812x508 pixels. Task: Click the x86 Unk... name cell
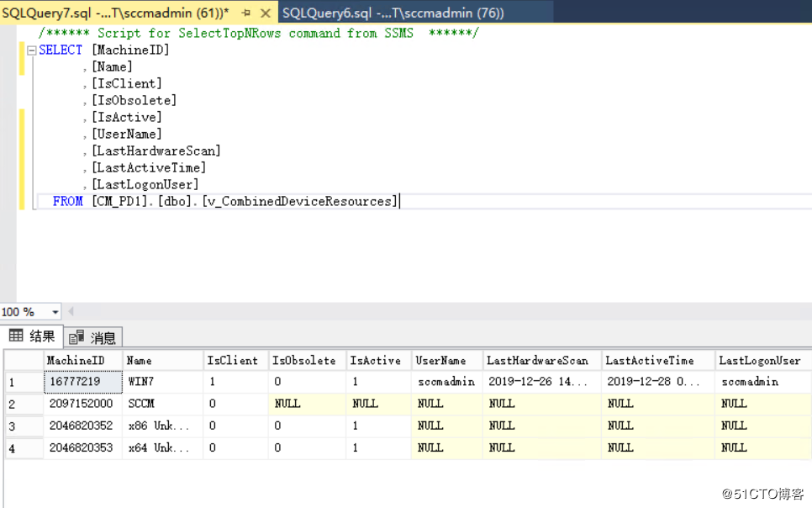162,426
